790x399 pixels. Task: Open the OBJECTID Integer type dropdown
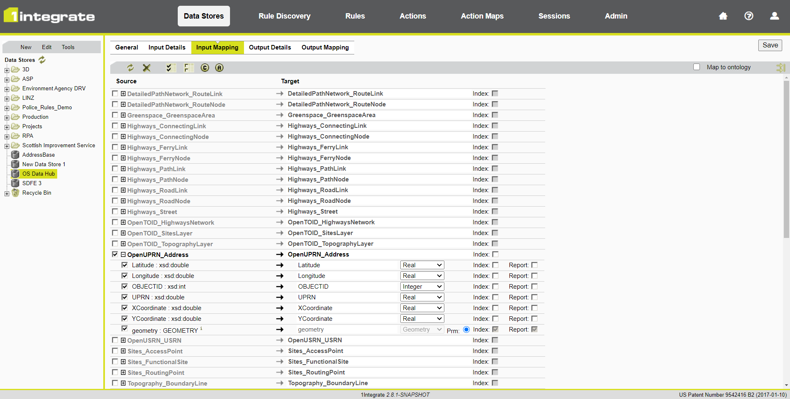(422, 287)
